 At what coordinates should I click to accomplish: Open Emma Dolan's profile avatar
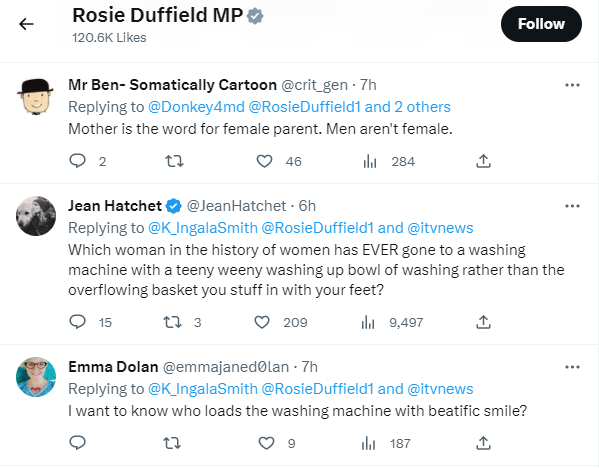36,377
